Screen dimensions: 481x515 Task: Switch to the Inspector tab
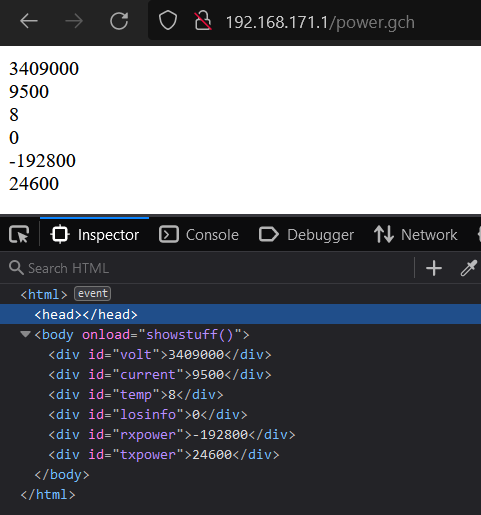[94, 235]
